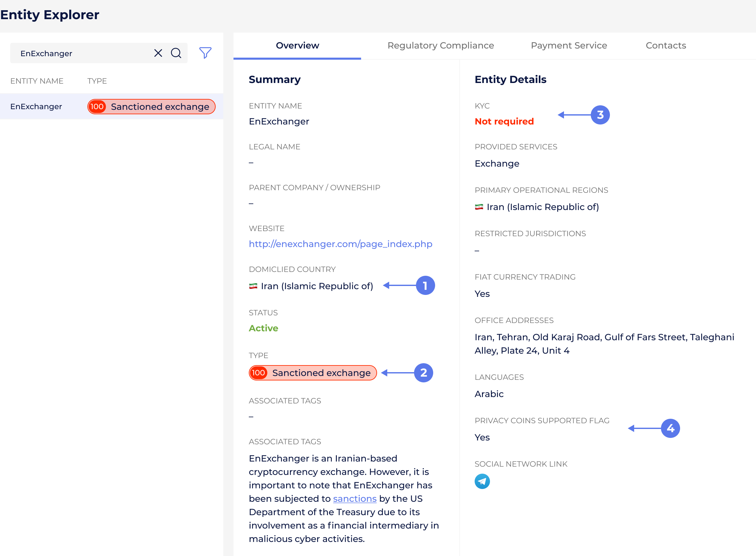Click the TYPE column header in list
756x556 pixels.
(x=97, y=81)
